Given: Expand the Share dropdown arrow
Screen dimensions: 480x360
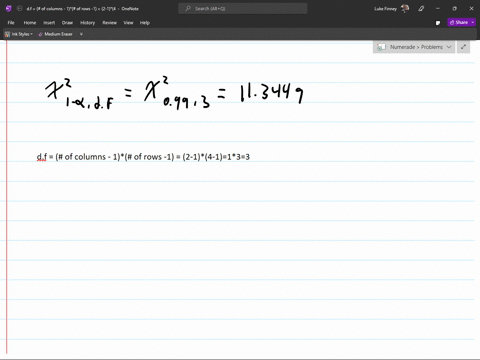Looking at the screenshot, I should tap(473, 22).
